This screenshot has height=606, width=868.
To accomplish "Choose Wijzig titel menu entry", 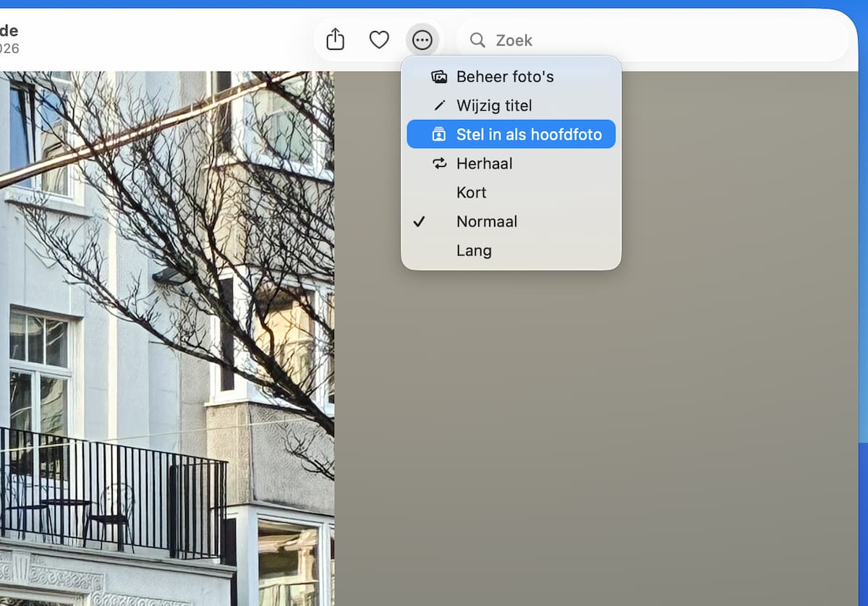I will (x=511, y=106).
